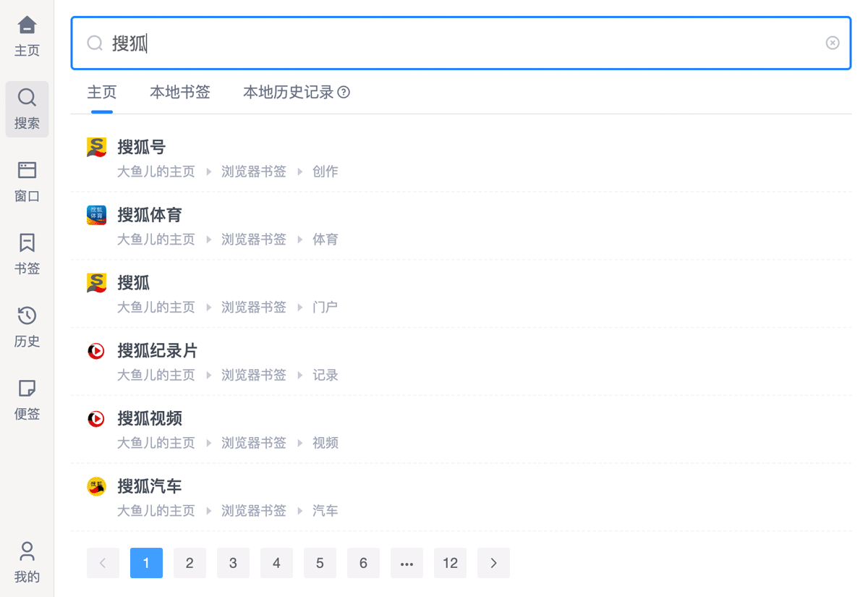The height and width of the screenshot is (597, 868).
Task: Select page 1 in pagination
Action: tap(146, 563)
